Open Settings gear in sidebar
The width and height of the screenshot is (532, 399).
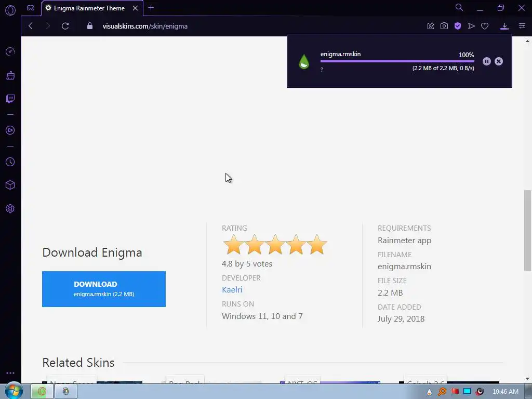[10, 209]
